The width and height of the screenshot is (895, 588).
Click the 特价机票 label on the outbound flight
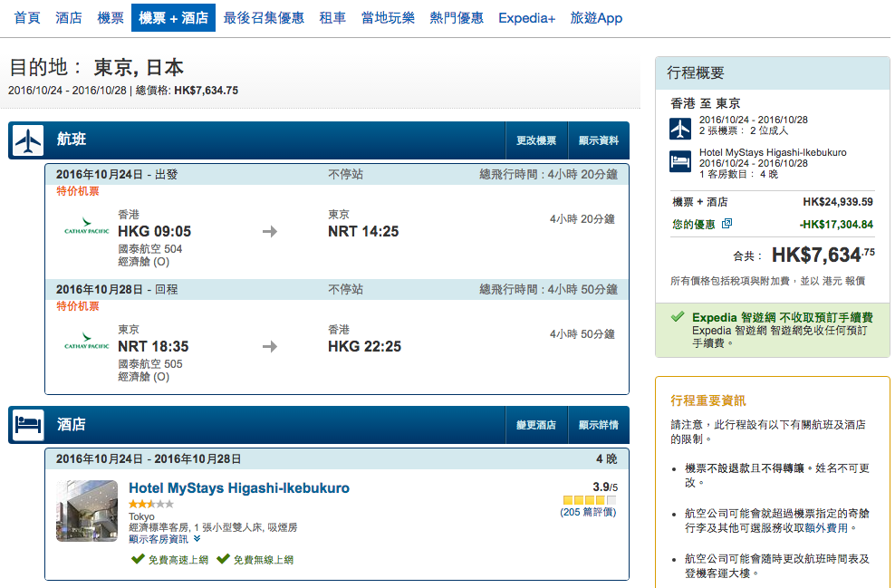point(78,191)
